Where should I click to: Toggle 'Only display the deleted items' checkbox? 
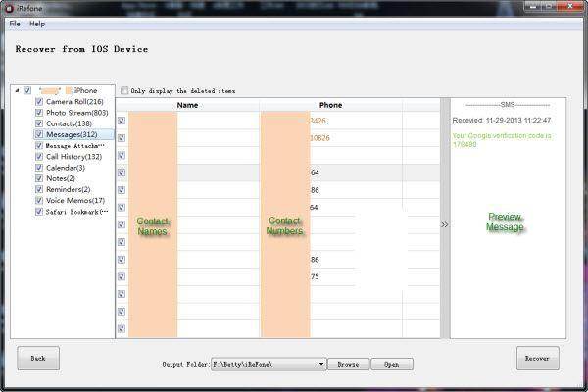click(x=124, y=90)
